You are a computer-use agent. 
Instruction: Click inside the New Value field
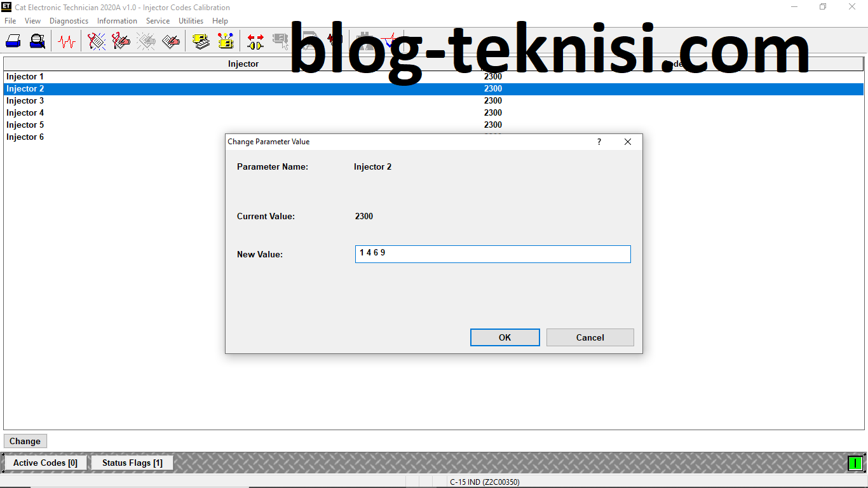492,254
